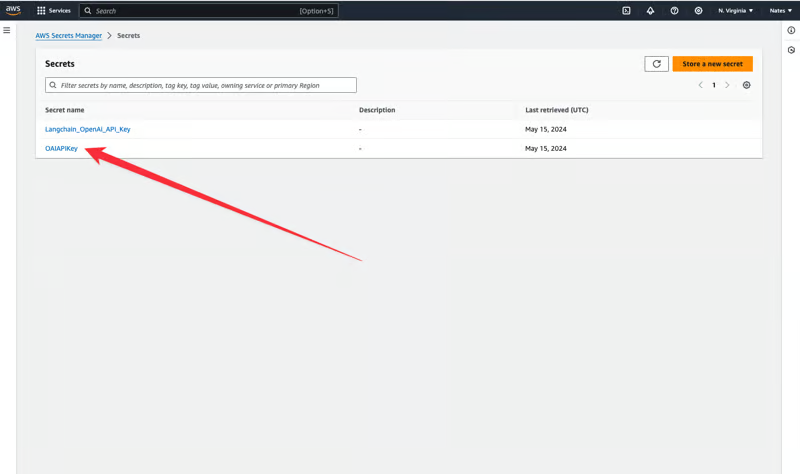Open the Langchain_OpenAI_API_Key secret

88,129
